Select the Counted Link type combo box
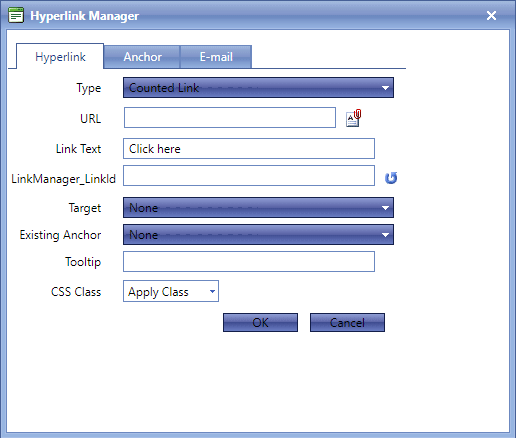 coord(258,88)
